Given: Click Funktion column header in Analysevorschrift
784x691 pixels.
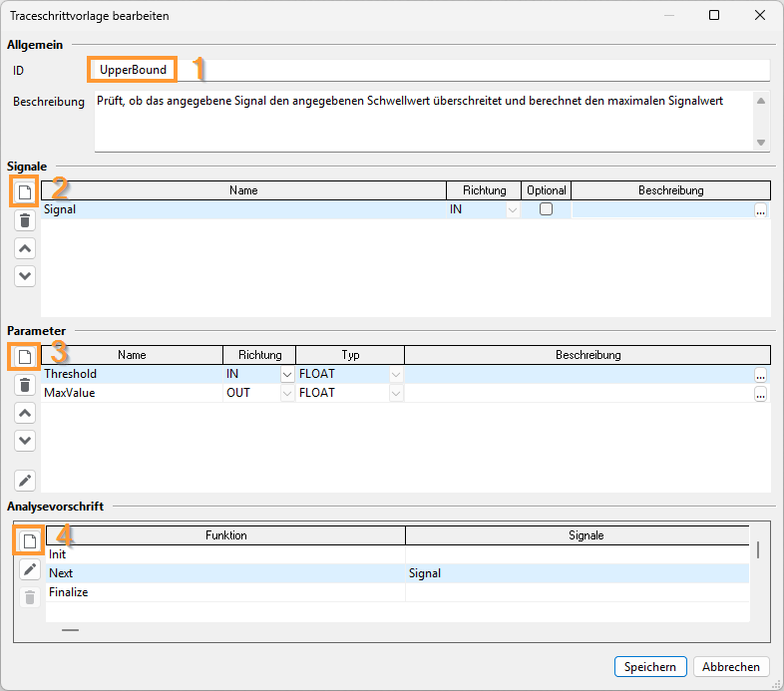Looking at the screenshot, I should click(225, 535).
